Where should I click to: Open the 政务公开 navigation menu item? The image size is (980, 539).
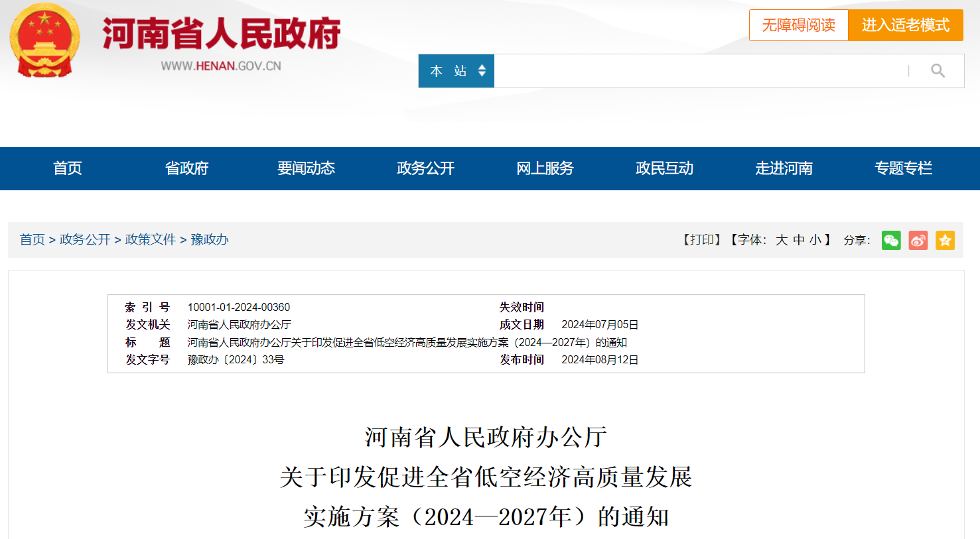(425, 168)
